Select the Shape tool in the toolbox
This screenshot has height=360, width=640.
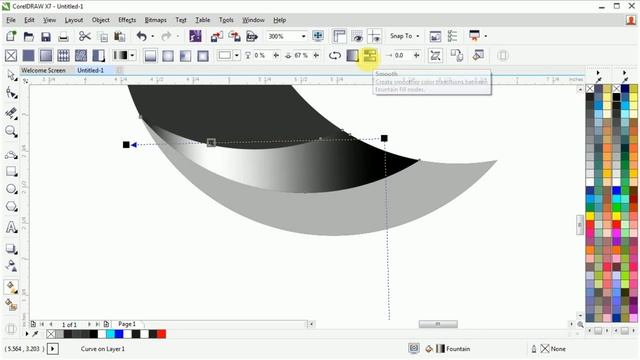(11, 93)
